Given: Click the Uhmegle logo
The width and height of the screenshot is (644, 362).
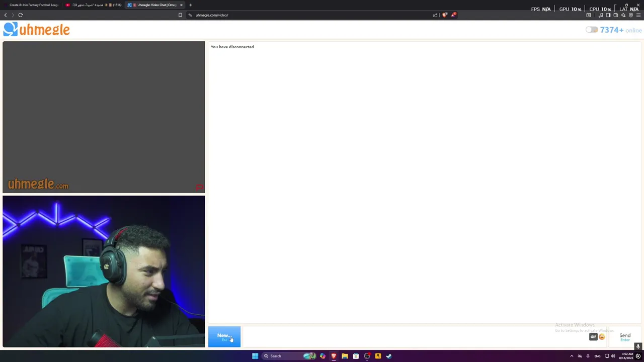Looking at the screenshot, I should point(36,30).
